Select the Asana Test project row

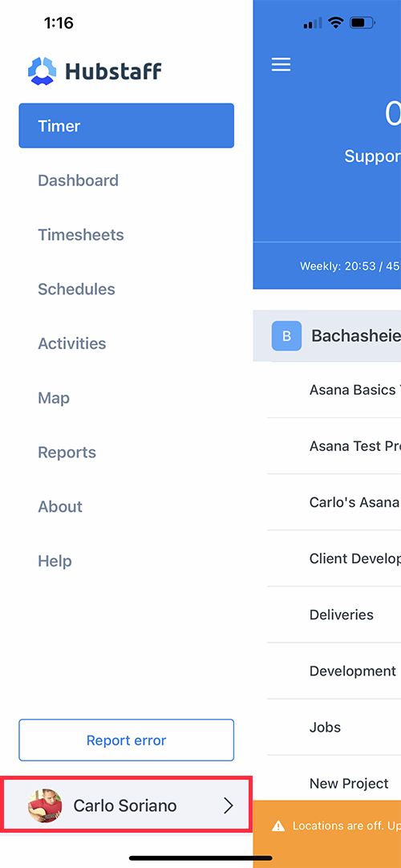[334, 445]
